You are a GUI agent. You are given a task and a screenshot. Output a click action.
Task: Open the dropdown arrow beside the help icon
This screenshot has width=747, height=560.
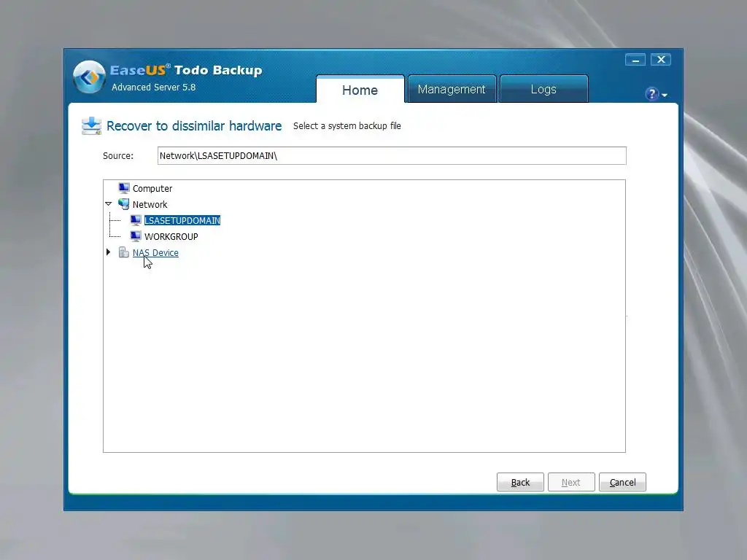pos(665,96)
